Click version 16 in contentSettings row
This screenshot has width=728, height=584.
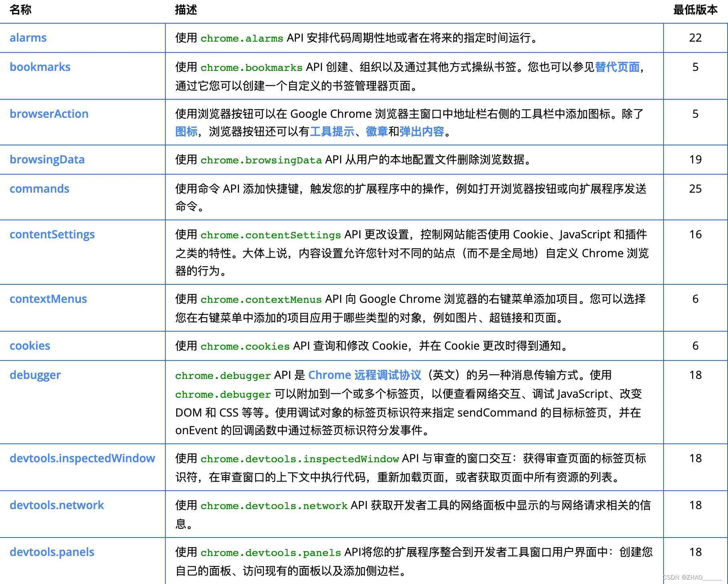(696, 234)
